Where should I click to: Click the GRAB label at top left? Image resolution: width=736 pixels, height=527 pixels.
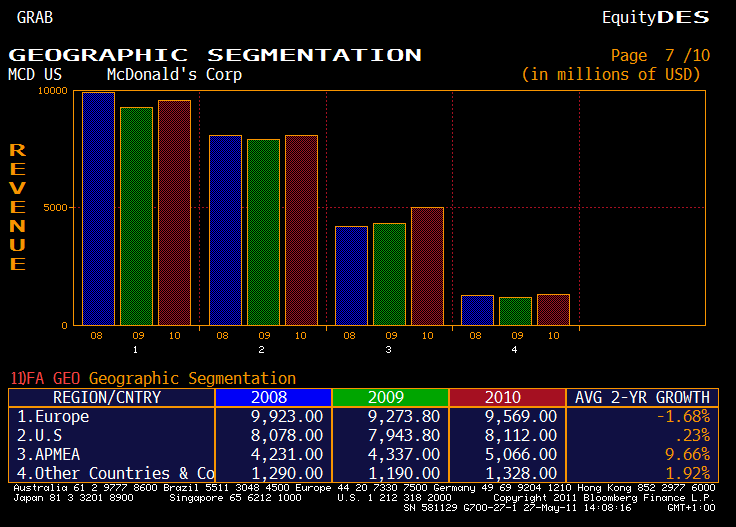point(35,17)
